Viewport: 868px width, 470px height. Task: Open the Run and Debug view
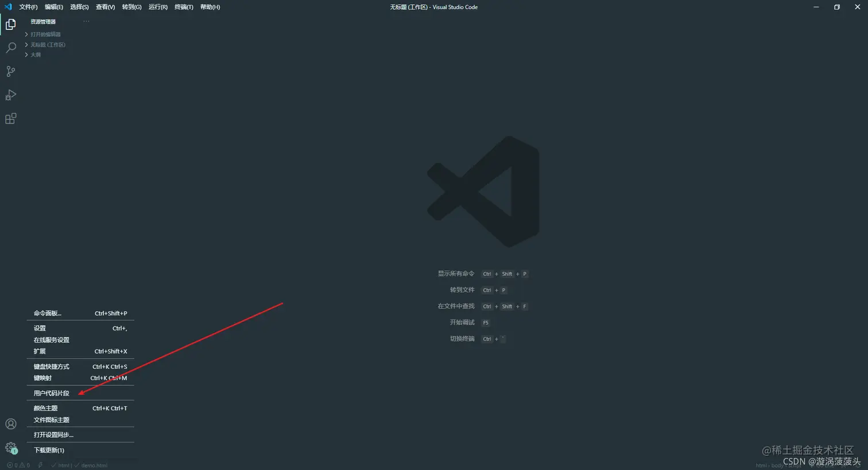coord(10,95)
